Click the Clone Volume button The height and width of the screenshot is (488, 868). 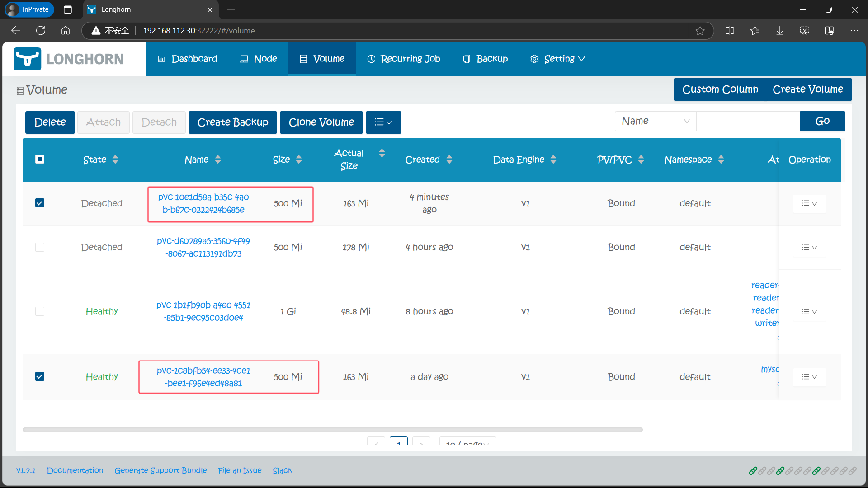(321, 122)
